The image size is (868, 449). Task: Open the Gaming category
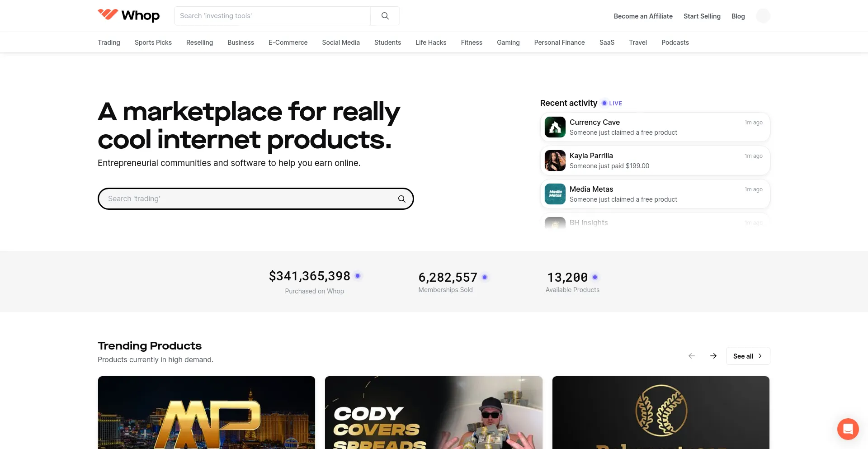coord(508,43)
